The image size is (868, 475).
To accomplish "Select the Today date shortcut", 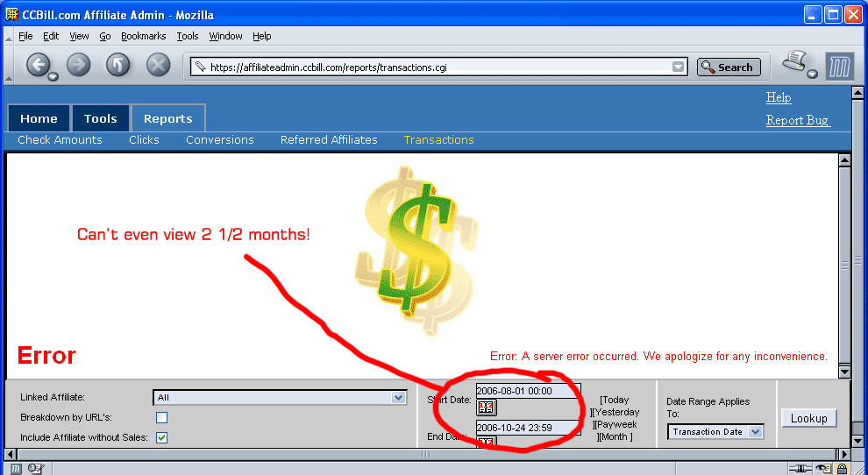I will pyautogui.click(x=615, y=400).
